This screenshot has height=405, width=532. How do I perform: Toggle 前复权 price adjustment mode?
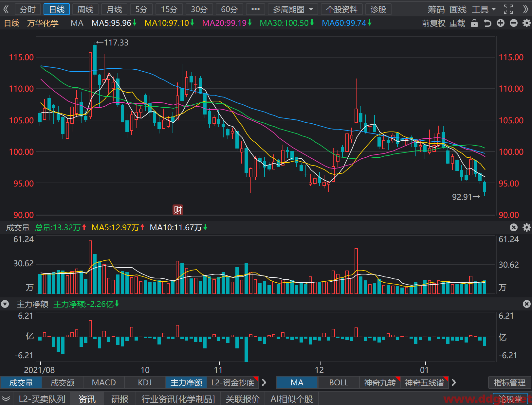click(x=433, y=23)
